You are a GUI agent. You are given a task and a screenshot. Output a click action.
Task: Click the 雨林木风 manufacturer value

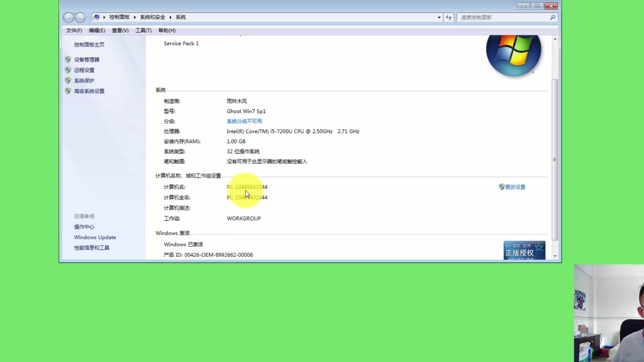pos(237,101)
